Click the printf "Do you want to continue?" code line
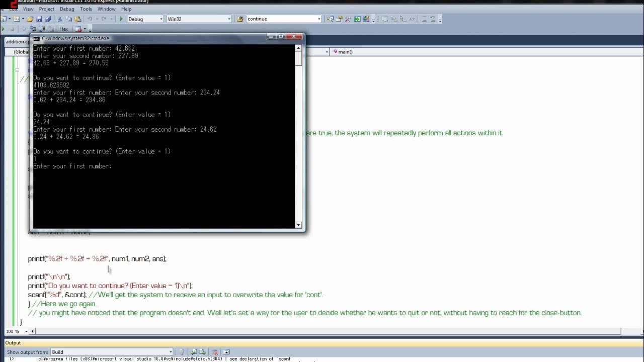Screen dimensions: 644x362 (x=110, y=286)
